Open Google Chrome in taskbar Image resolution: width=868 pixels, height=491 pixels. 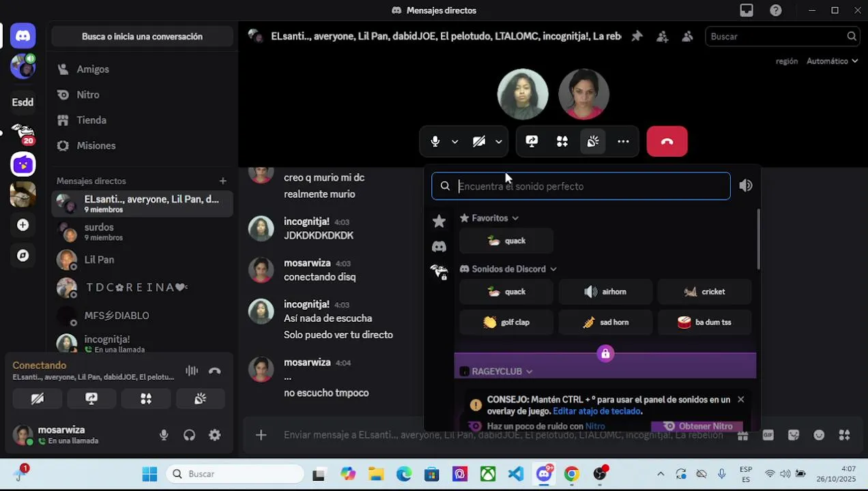[572, 474]
